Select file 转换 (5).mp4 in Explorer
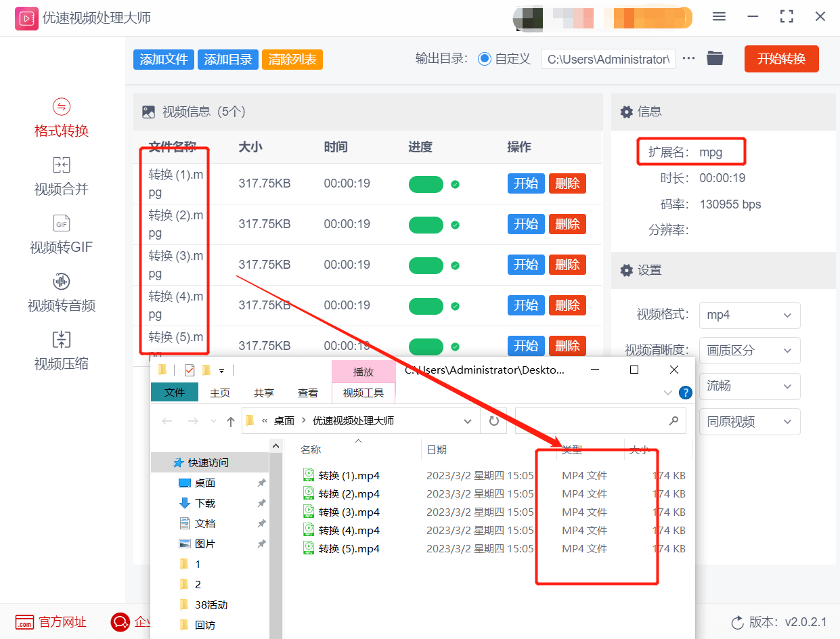The image size is (840, 639). tap(349, 548)
